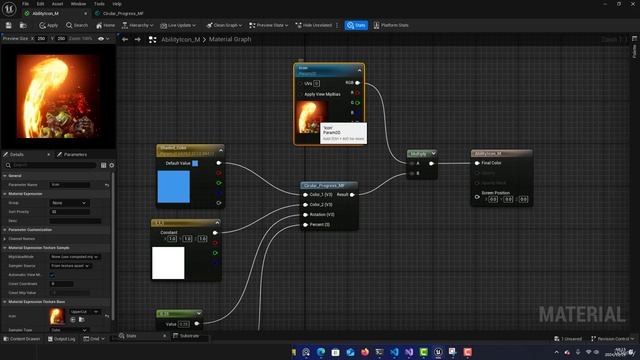
Task: Click the Details panel settings gear
Action: (x=111, y=165)
